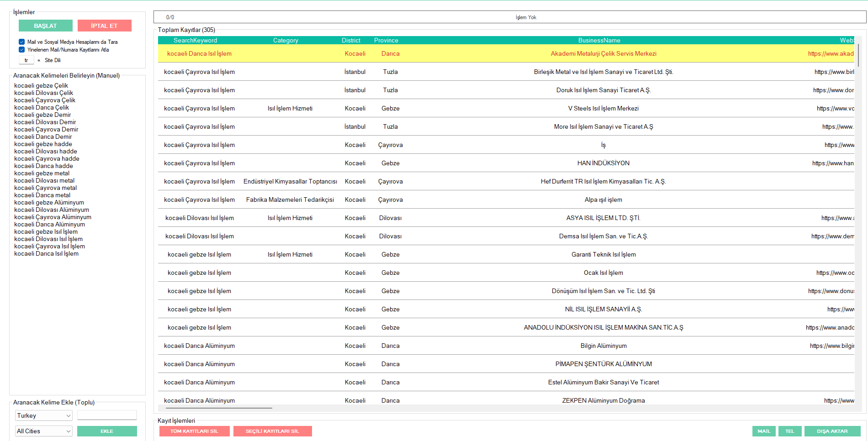Click the horizontal scrollbar under the table
The height and width of the screenshot is (441, 868).
coord(219,408)
